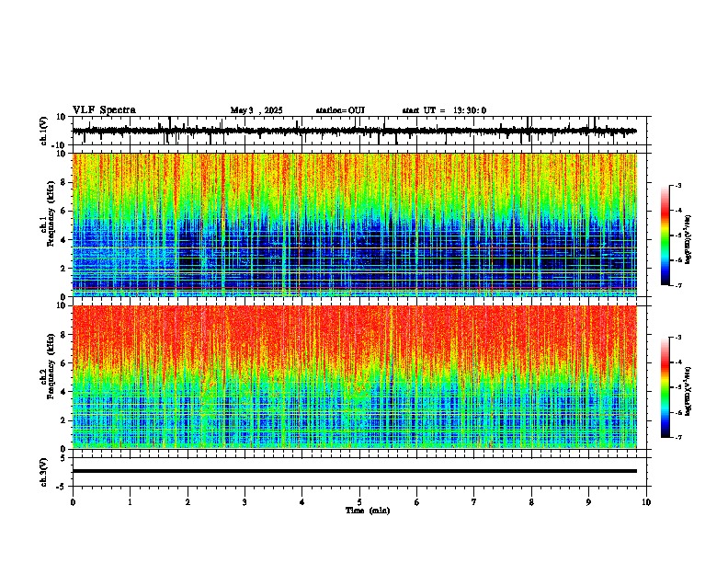Image resolution: width=728 pixels, height=563 pixels.
Task: Click time axis tick label 7
Action: (474, 502)
